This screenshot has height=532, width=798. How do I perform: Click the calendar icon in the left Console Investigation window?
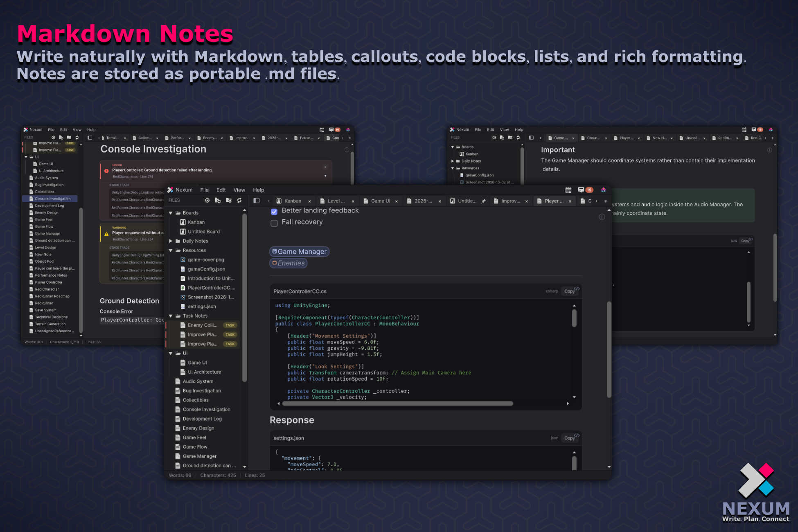coord(322,130)
